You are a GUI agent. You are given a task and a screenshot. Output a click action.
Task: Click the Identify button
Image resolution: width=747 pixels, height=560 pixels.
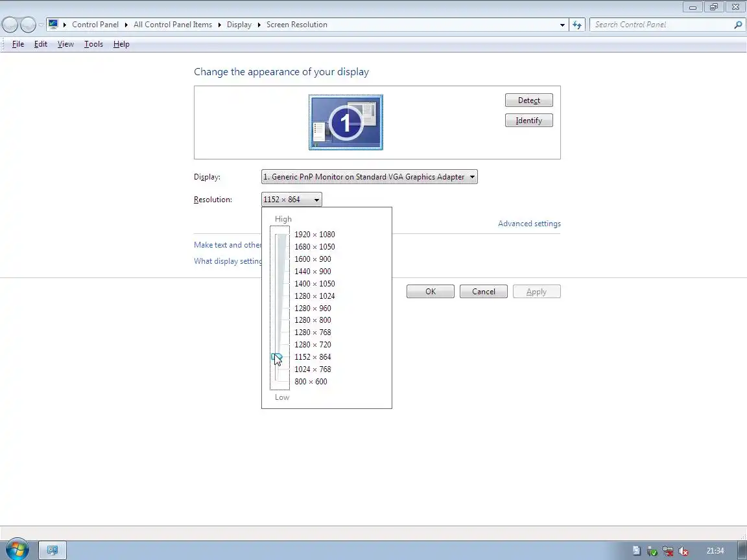pos(529,121)
